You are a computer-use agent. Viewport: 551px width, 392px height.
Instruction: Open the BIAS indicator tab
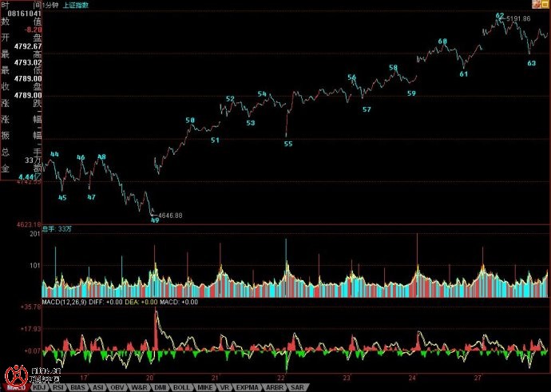(78, 387)
